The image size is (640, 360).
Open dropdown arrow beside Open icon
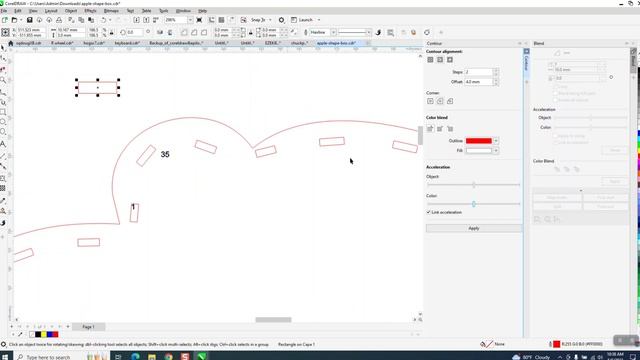pyautogui.click(x=21, y=20)
